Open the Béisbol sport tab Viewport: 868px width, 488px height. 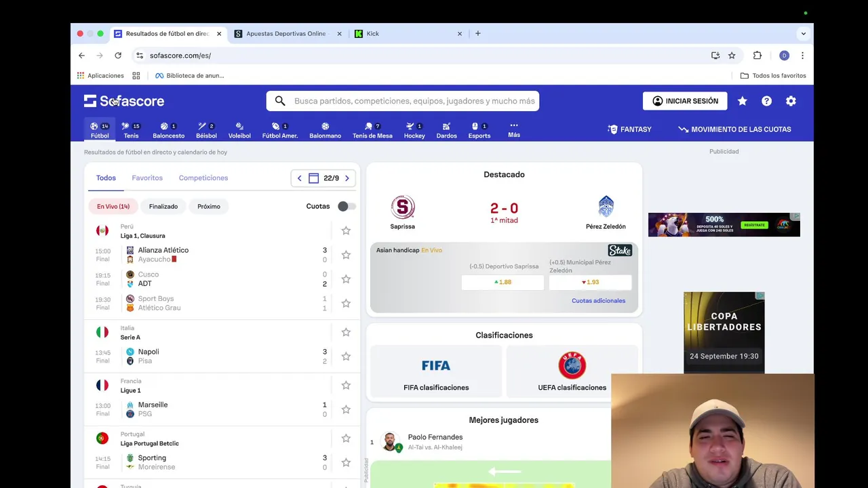pyautogui.click(x=206, y=130)
